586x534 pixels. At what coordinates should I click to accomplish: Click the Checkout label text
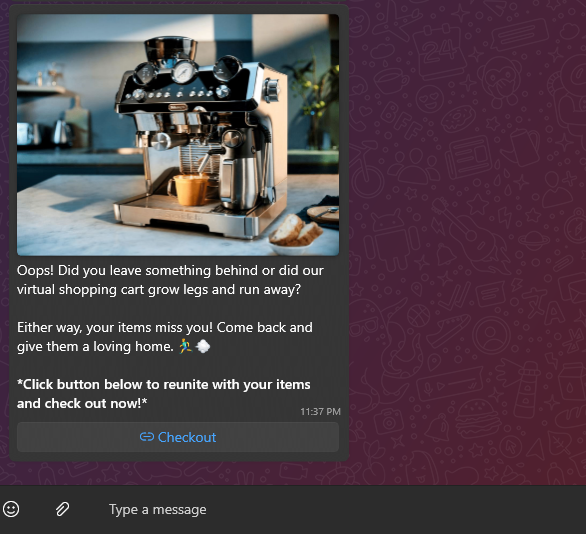coord(187,437)
